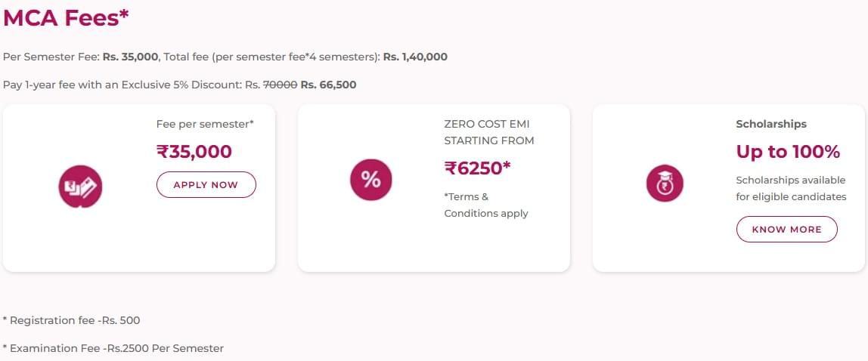Click the Scholarships card title
This screenshot has height=361, width=868.
click(x=770, y=124)
